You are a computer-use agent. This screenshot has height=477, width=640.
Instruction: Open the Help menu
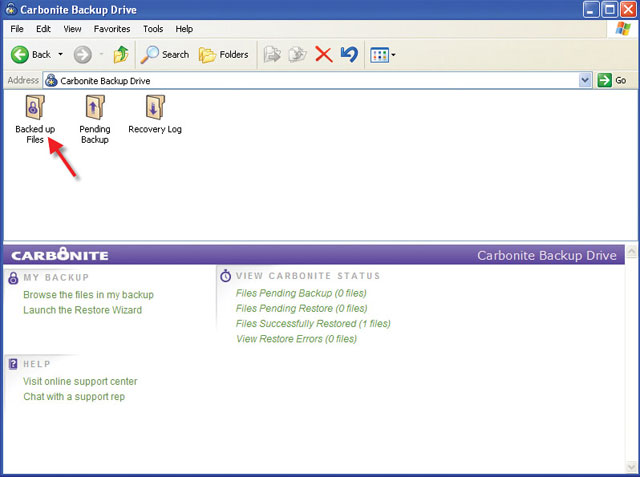[x=184, y=29]
